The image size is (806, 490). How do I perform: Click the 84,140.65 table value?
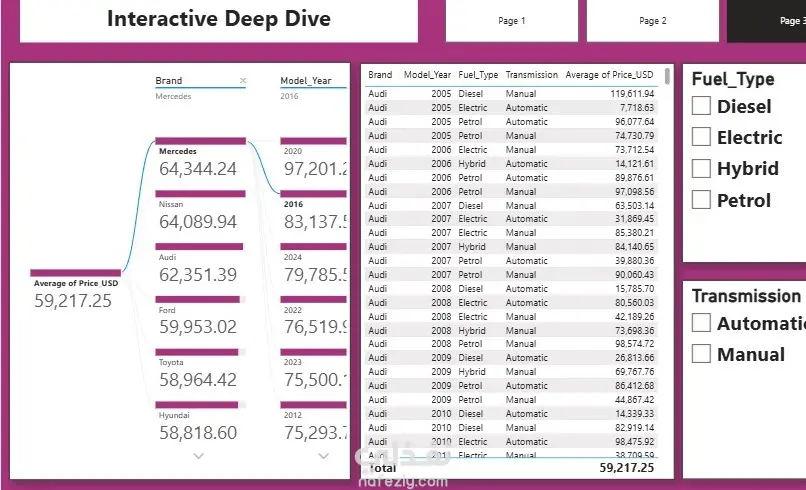pyautogui.click(x=634, y=247)
